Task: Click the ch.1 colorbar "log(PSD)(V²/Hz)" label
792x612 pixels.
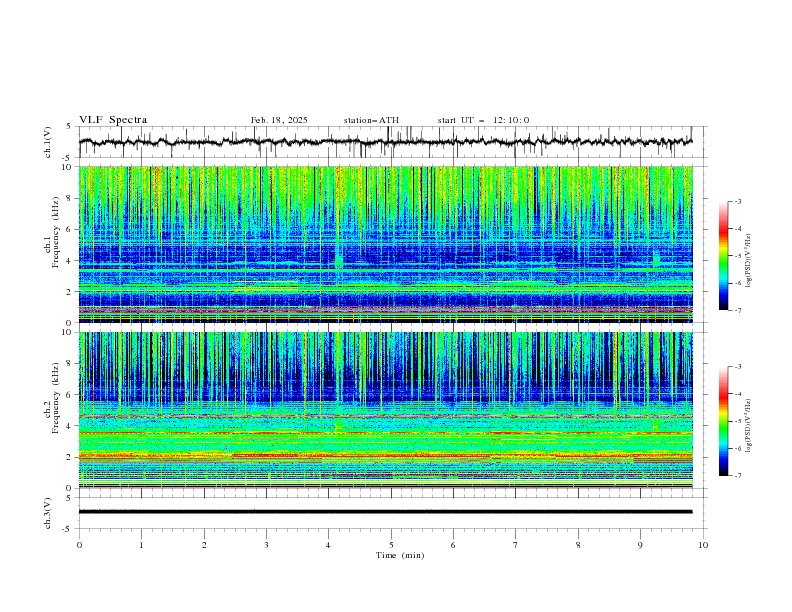Action: coord(749,261)
